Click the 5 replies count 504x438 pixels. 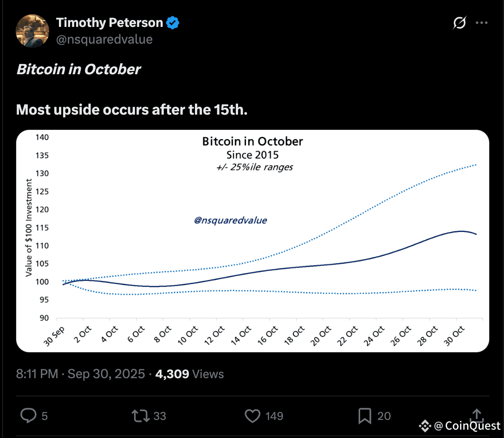[x=45, y=416]
